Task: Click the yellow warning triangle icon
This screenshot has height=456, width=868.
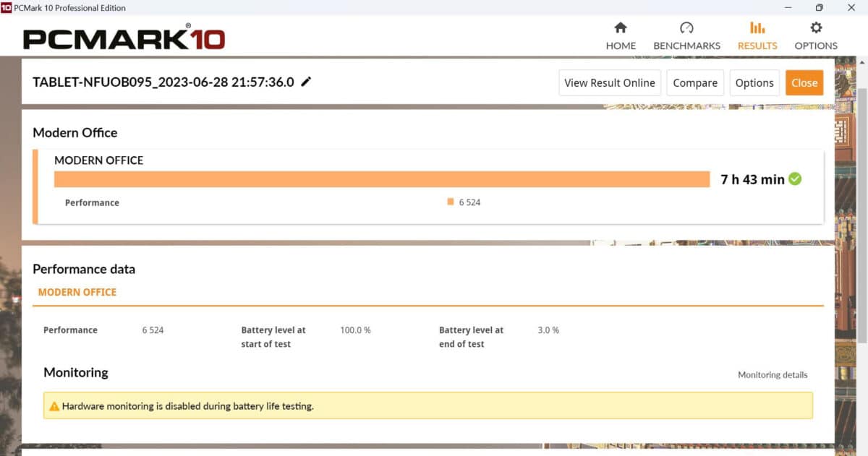Action: (54, 406)
